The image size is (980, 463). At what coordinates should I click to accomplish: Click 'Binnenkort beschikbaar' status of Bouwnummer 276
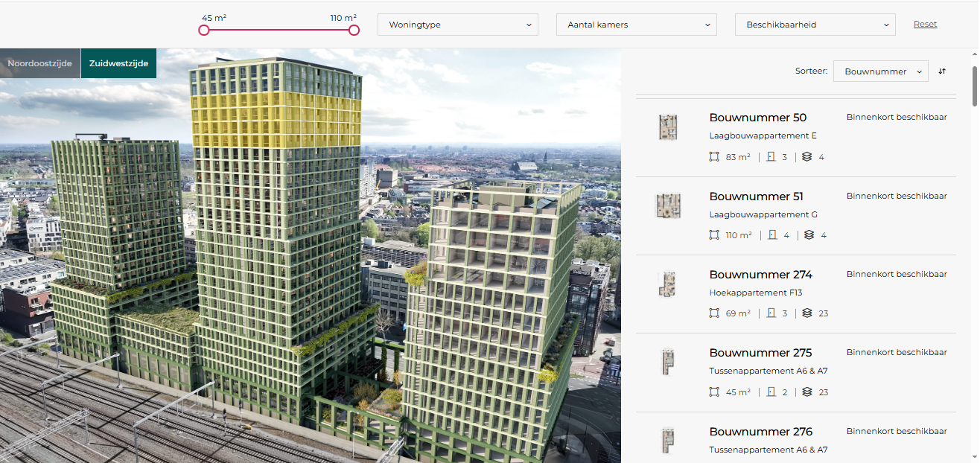pyautogui.click(x=897, y=432)
